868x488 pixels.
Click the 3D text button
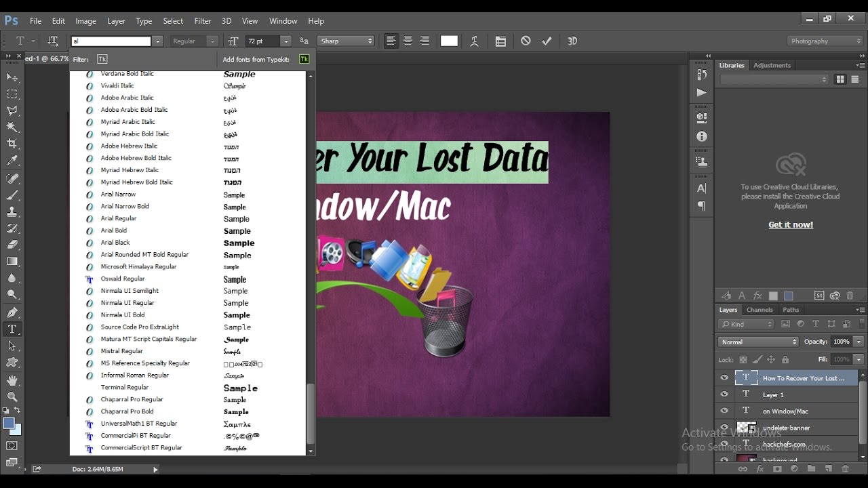pyautogui.click(x=572, y=41)
